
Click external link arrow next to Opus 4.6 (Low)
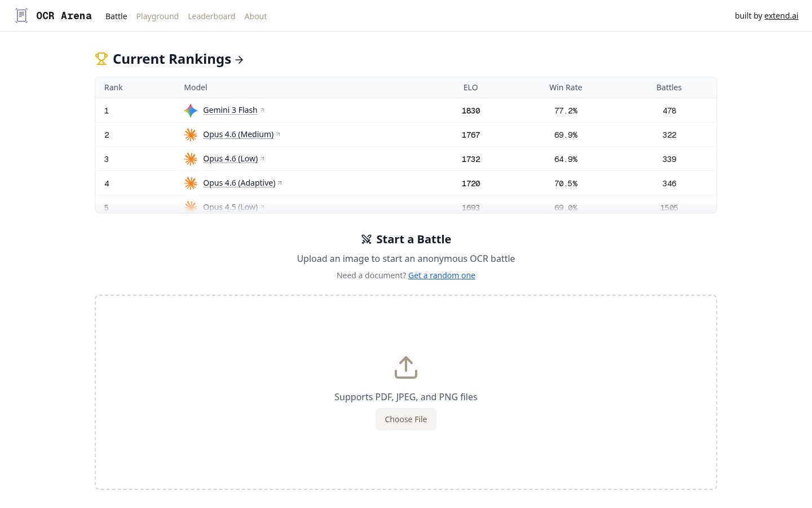(262, 159)
